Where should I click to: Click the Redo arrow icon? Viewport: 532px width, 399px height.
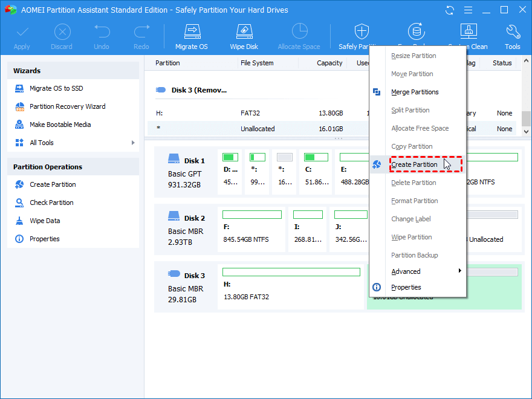[141, 32]
